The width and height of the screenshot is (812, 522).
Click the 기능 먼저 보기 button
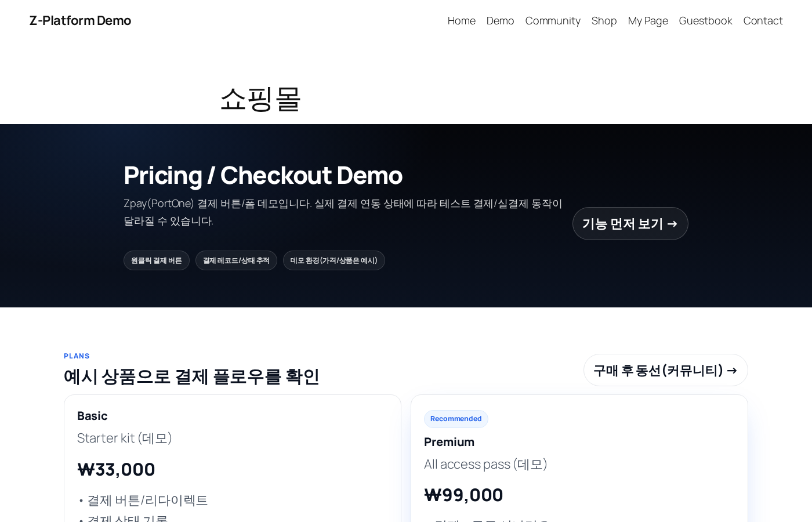[x=630, y=223]
